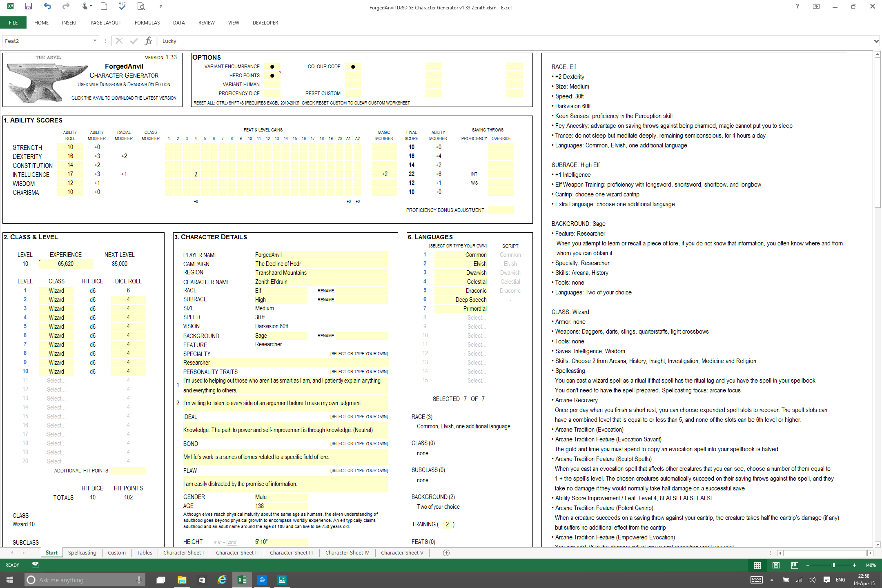Image resolution: width=882 pixels, height=588 pixels.
Task: Click the 140% zoom level
Action: coord(870,565)
